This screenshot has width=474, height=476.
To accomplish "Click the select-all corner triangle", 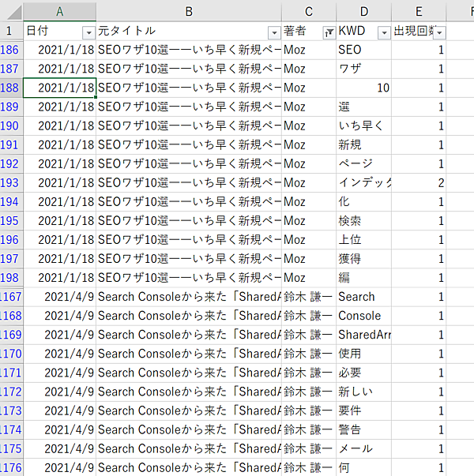I will coord(14,13).
